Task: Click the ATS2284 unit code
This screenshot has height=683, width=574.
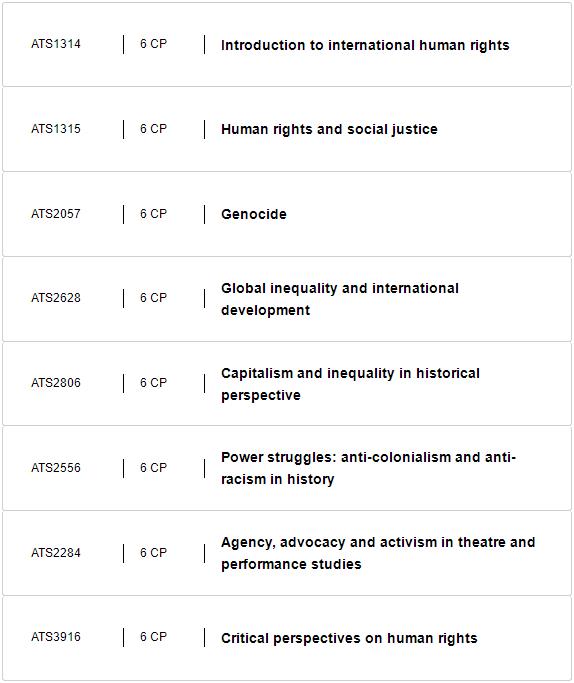Action: click(56, 553)
